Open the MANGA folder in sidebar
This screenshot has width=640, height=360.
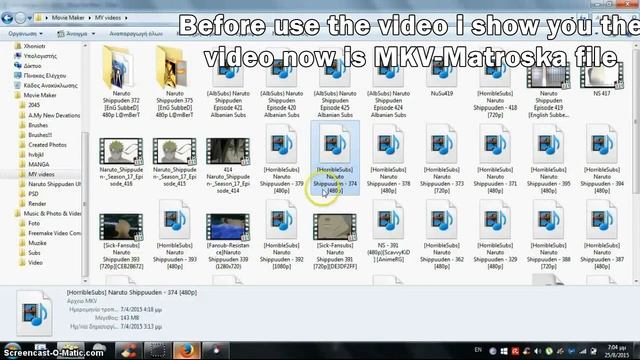[34, 164]
